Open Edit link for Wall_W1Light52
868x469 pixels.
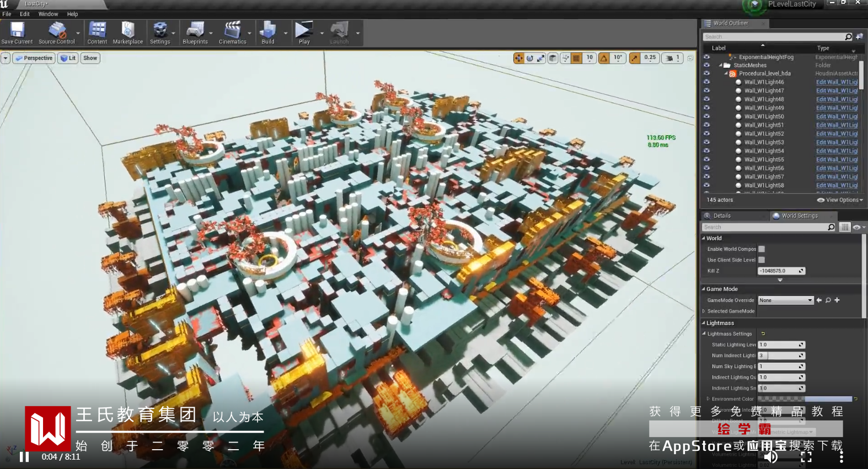point(837,134)
